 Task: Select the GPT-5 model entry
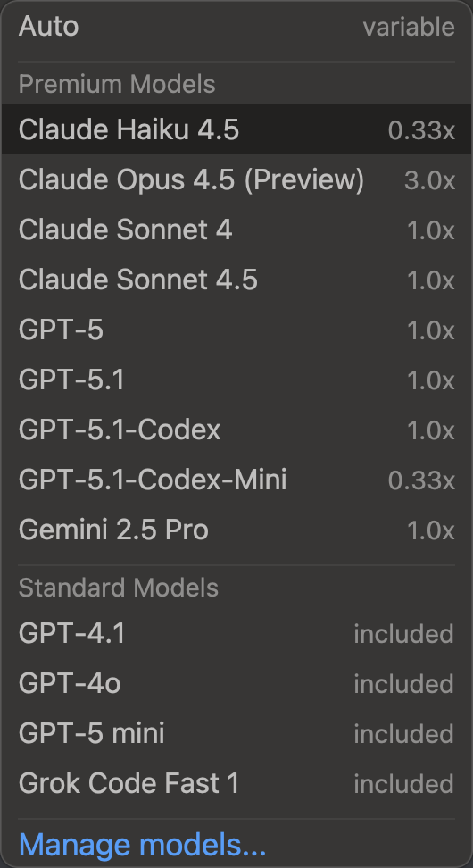coord(236,330)
